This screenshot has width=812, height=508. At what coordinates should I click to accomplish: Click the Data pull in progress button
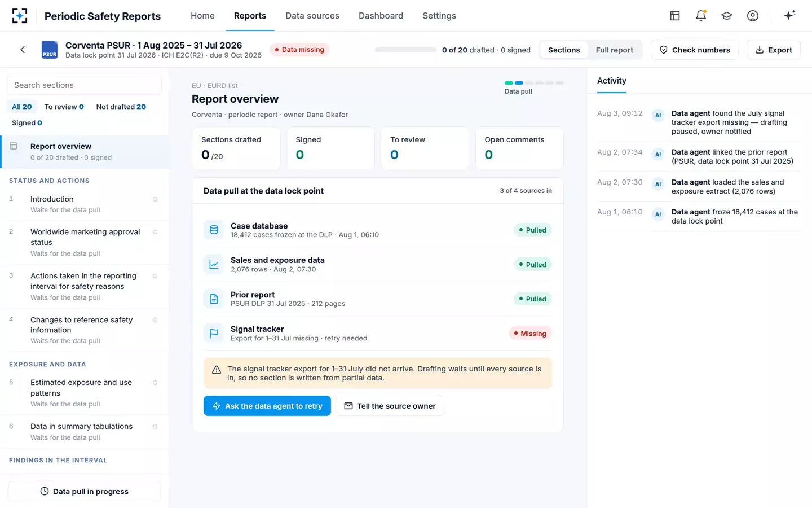pos(85,491)
